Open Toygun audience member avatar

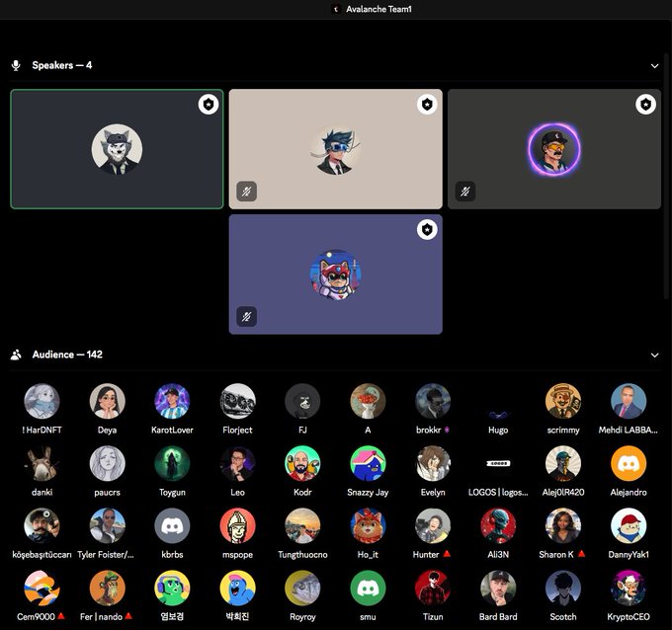[x=172, y=463]
